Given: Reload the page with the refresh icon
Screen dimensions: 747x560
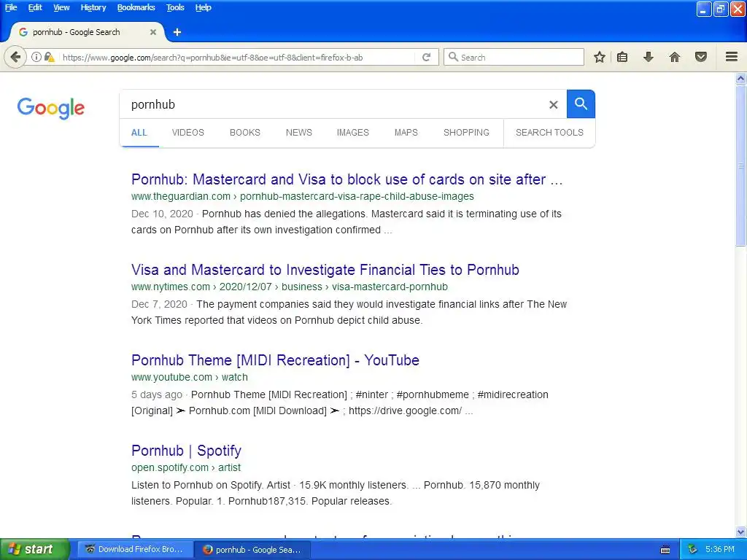Looking at the screenshot, I should tap(426, 58).
